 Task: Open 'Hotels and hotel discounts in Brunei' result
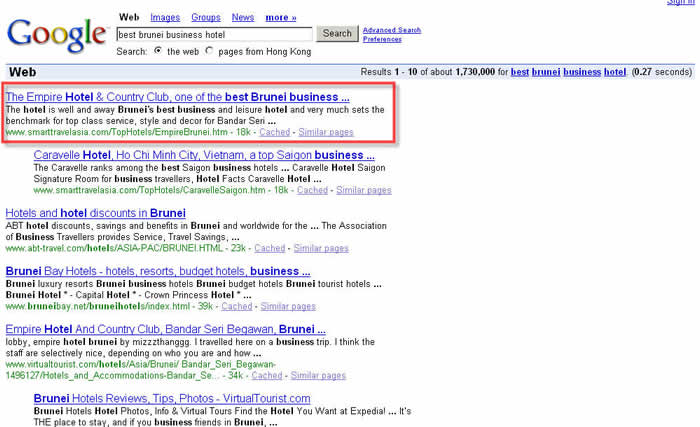[x=96, y=213]
